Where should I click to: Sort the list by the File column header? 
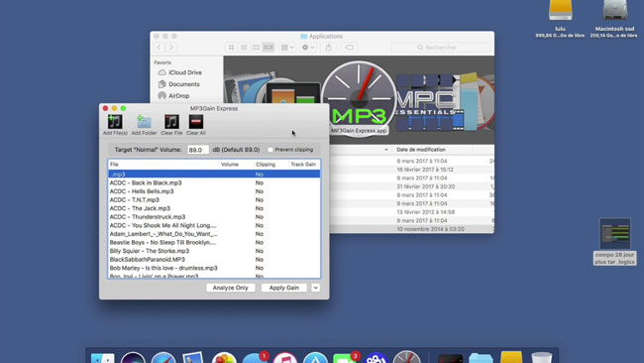tap(163, 165)
